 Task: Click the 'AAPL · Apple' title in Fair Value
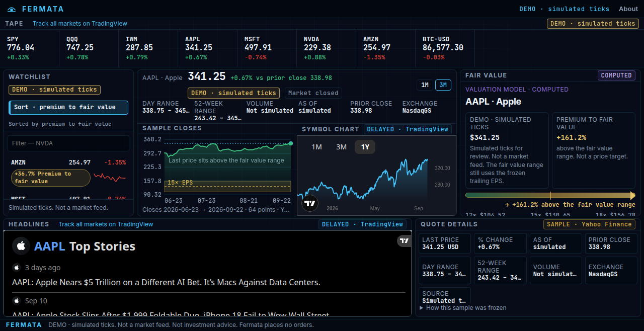(493, 102)
